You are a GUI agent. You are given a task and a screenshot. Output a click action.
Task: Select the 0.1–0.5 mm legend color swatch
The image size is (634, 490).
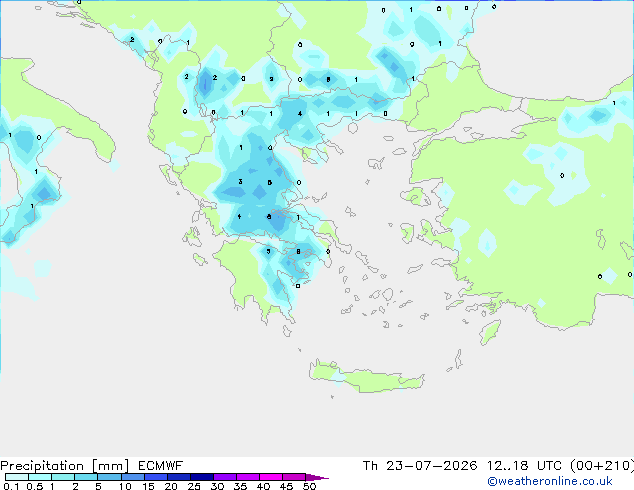click(17, 477)
